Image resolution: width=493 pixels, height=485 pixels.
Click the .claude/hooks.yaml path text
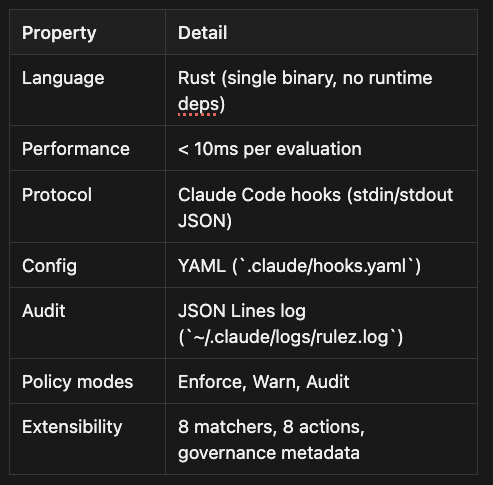326,266
